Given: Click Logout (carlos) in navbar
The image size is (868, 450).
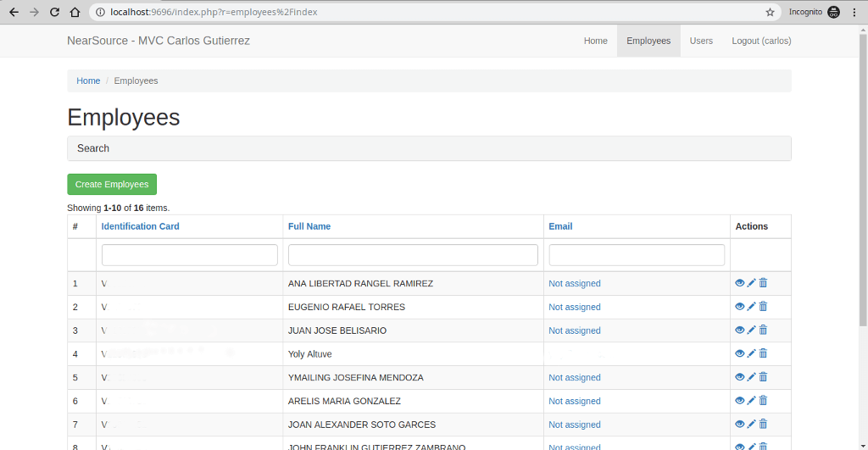Looking at the screenshot, I should point(761,41).
